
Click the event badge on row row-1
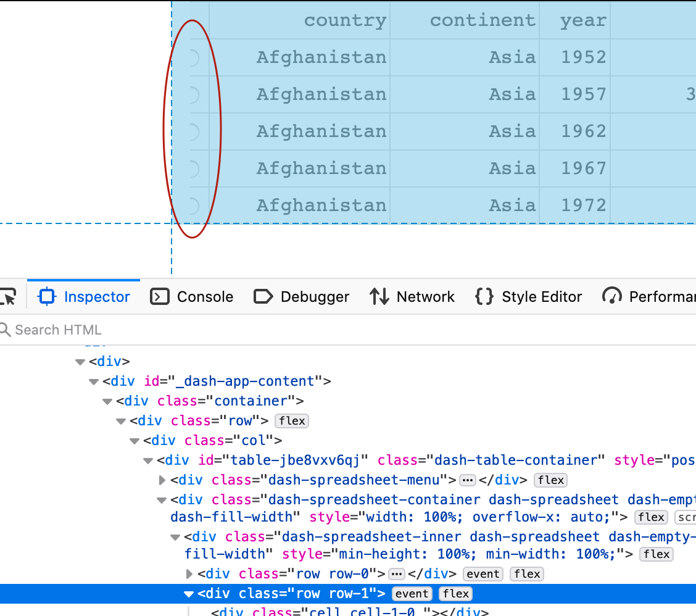pyautogui.click(x=412, y=594)
